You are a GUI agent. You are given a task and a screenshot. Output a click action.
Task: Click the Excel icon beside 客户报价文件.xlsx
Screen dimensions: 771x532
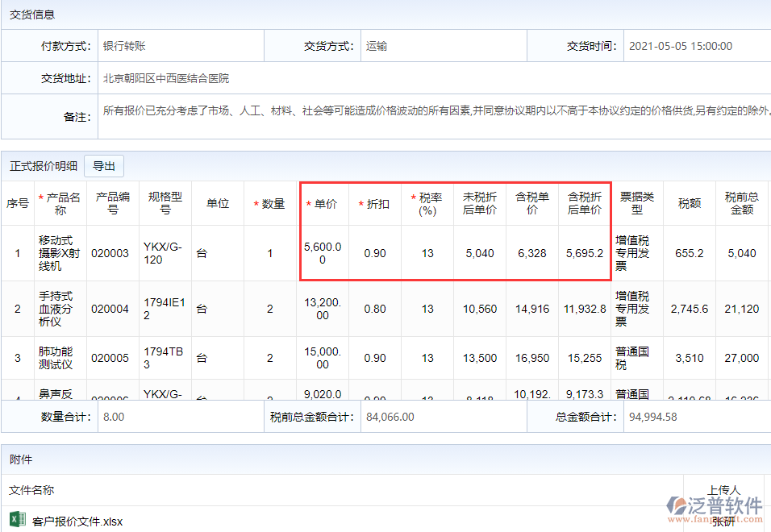tap(16, 521)
